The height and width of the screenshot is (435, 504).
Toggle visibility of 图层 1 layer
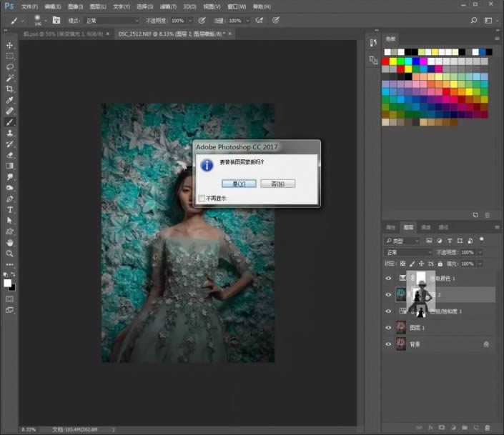pyautogui.click(x=389, y=328)
